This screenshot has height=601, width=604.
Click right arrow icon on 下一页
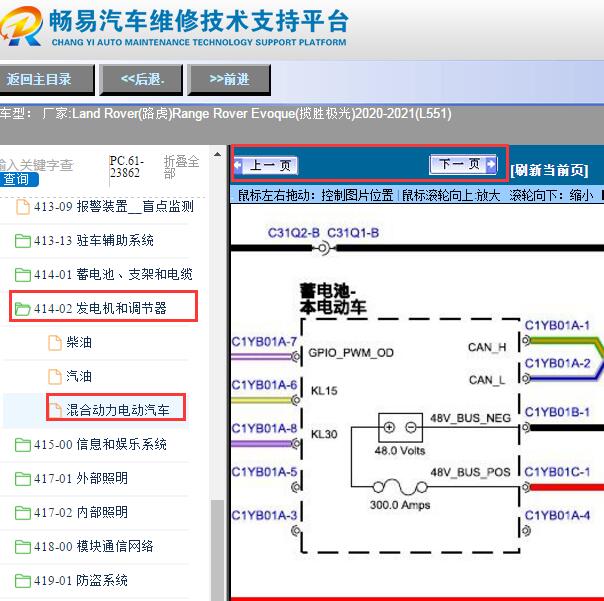(x=491, y=164)
